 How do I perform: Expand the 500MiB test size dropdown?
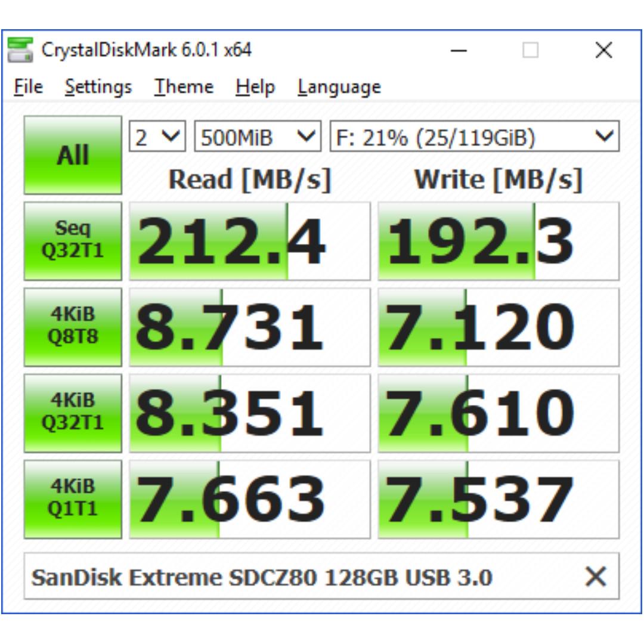point(258,137)
